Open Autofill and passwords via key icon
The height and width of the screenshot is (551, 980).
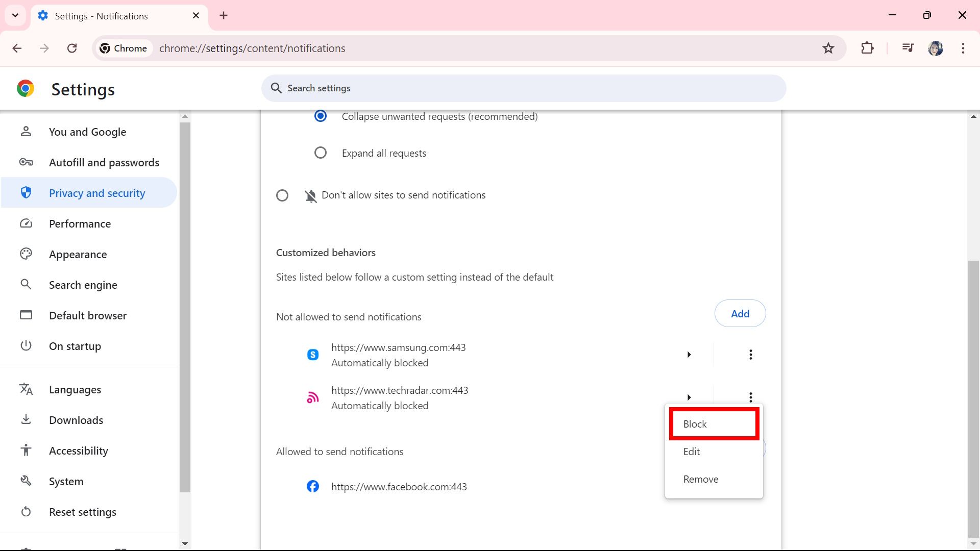tap(26, 162)
